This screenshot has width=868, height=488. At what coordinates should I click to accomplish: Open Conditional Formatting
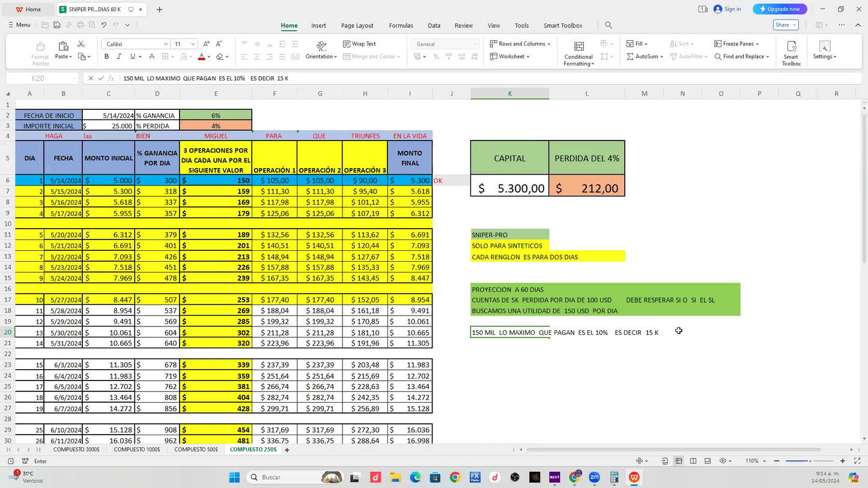click(577, 53)
